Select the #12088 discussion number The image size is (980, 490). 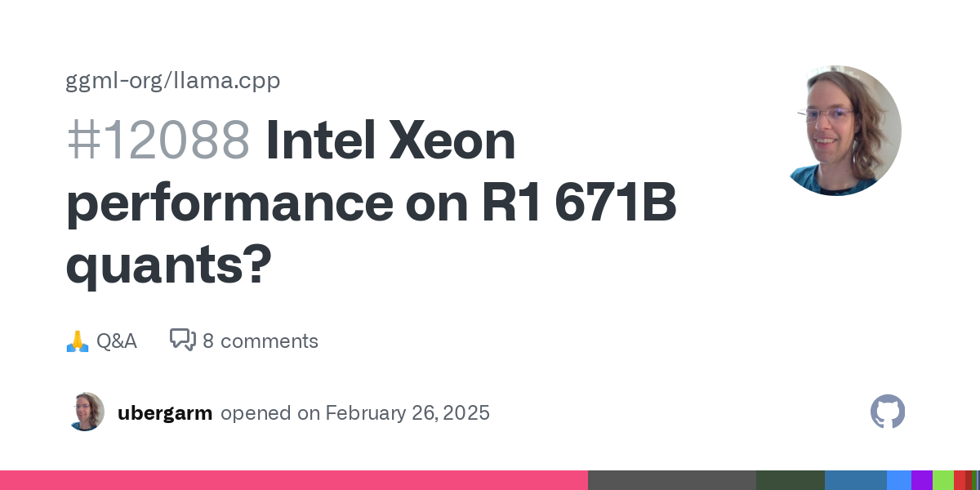point(158,140)
